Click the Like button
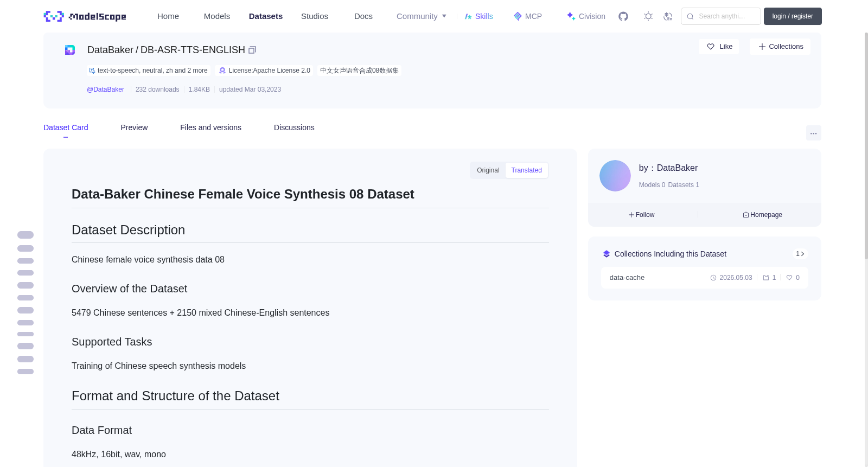Image resolution: width=868 pixels, height=467 pixels. coord(719,47)
